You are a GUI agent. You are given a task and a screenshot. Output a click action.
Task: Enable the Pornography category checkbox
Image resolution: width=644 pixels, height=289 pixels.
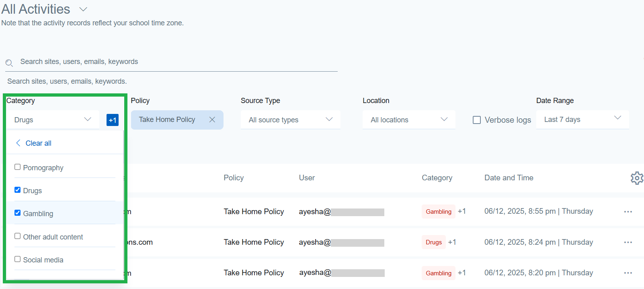(x=18, y=167)
